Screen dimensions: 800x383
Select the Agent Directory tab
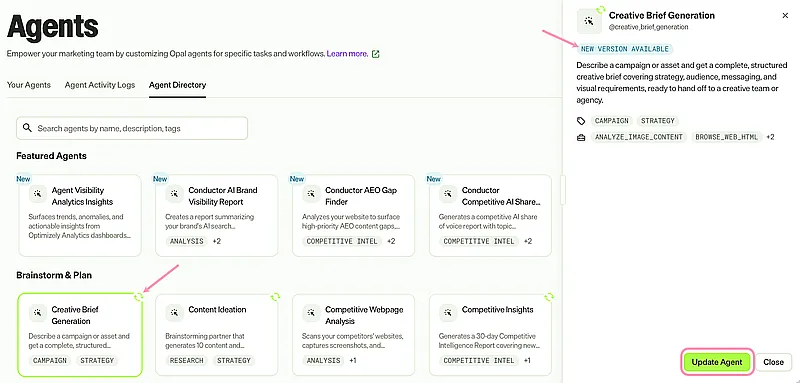tap(178, 85)
